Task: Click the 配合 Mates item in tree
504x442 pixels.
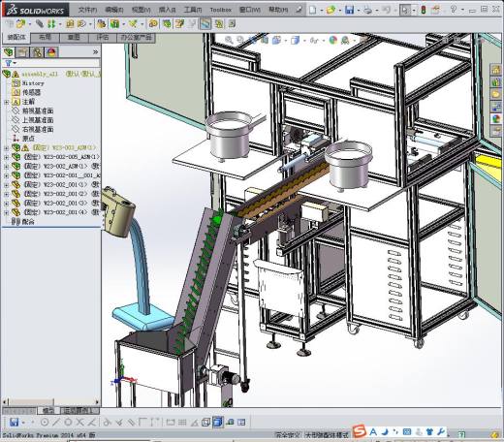Action: (28, 222)
